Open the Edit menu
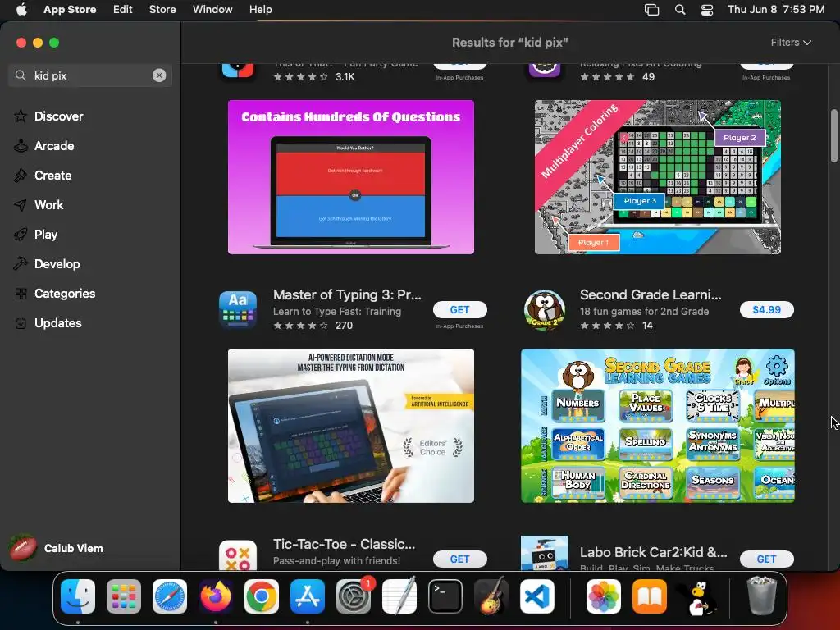 (x=123, y=10)
